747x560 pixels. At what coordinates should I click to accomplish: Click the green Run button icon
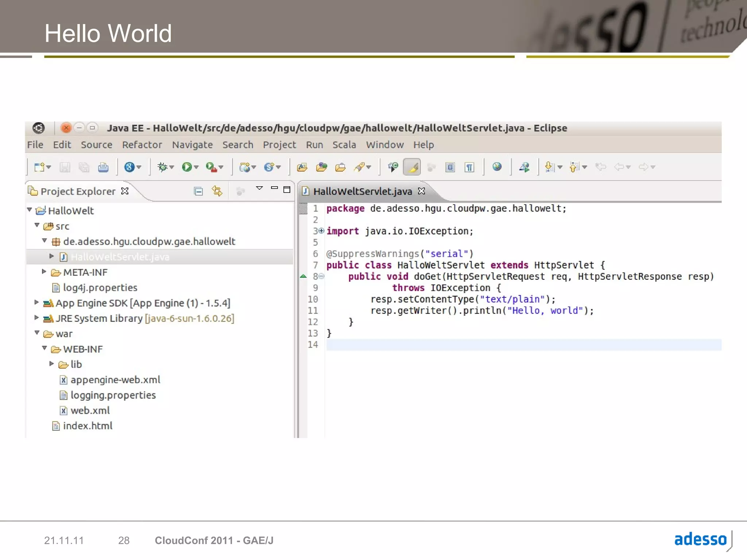(x=187, y=167)
